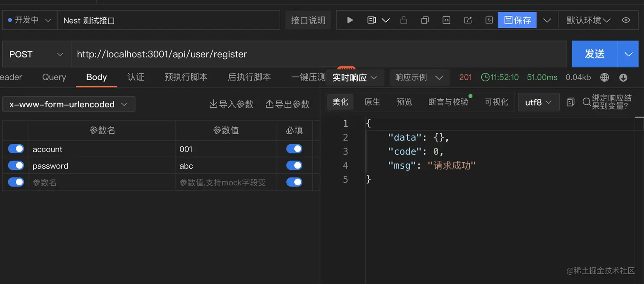Open the 预执行脚本 tab
The height and width of the screenshot is (284, 644).
[x=186, y=77]
